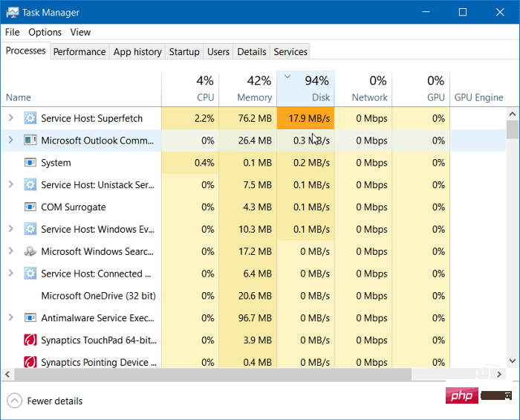Viewport: 520px width, 420px height.
Task: Click the horizontal scrollbar thumb
Action: 212,375
